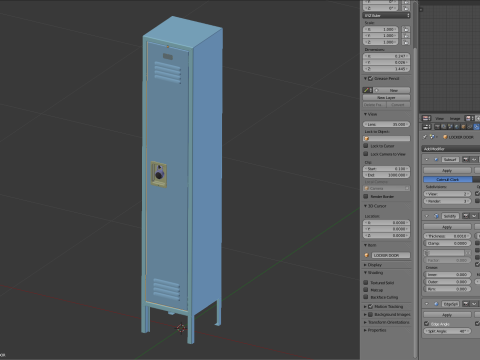Expand the Properties panel section
This screenshot has height=360, width=480.
coord(366,330)
